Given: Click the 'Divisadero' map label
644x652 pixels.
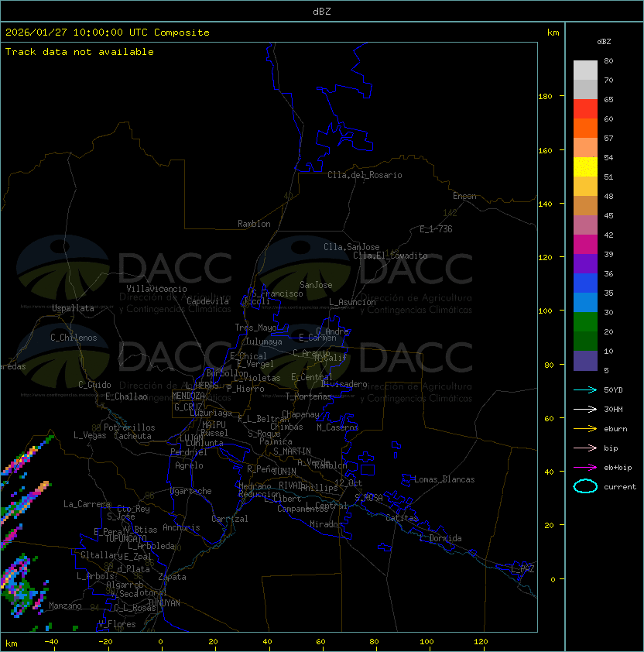Looking at the screenshot, I should tap(344, 384).
